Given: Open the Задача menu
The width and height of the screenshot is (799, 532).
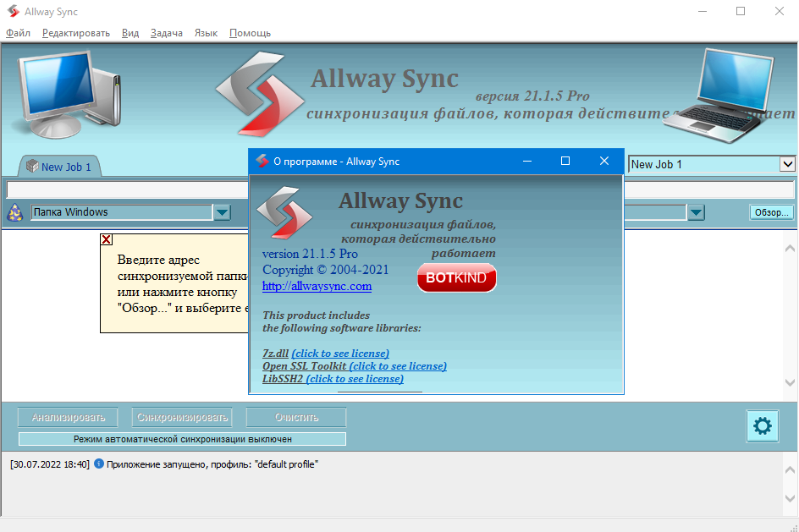Looking at the screenshot, I should 166,33.
